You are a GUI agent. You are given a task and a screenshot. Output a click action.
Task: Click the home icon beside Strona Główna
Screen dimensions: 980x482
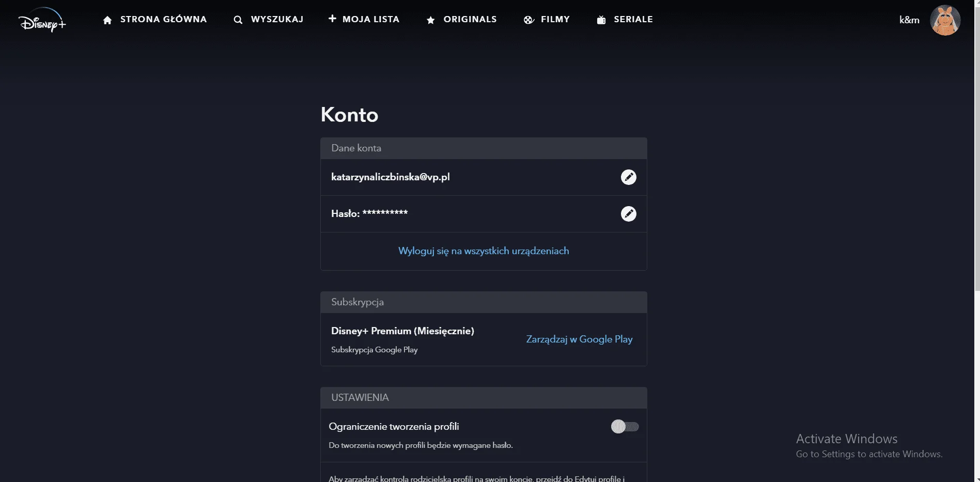[x=107, y=20]
